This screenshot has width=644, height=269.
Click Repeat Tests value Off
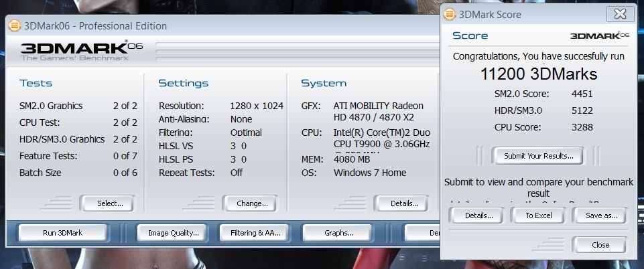tap(236, 173)
